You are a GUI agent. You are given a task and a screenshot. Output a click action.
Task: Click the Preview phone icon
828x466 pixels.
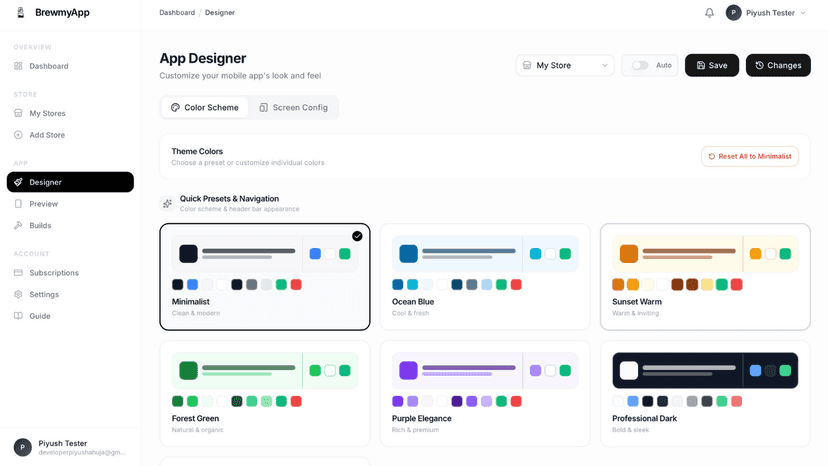tap(18, 203)
